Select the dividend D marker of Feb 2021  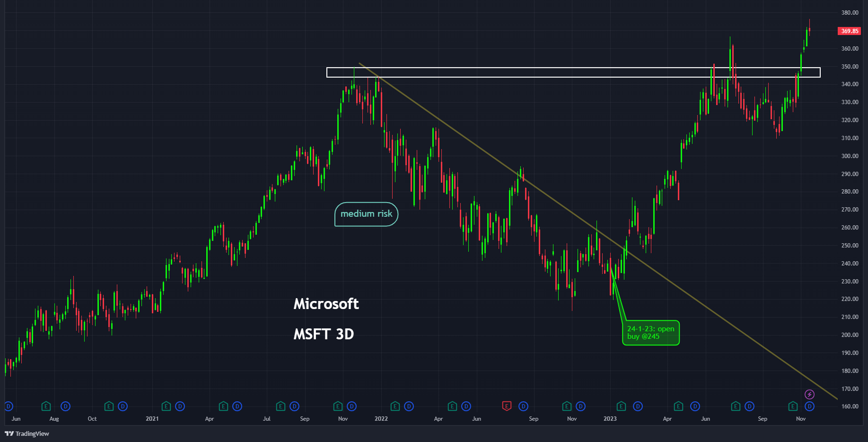pos(180,406)
